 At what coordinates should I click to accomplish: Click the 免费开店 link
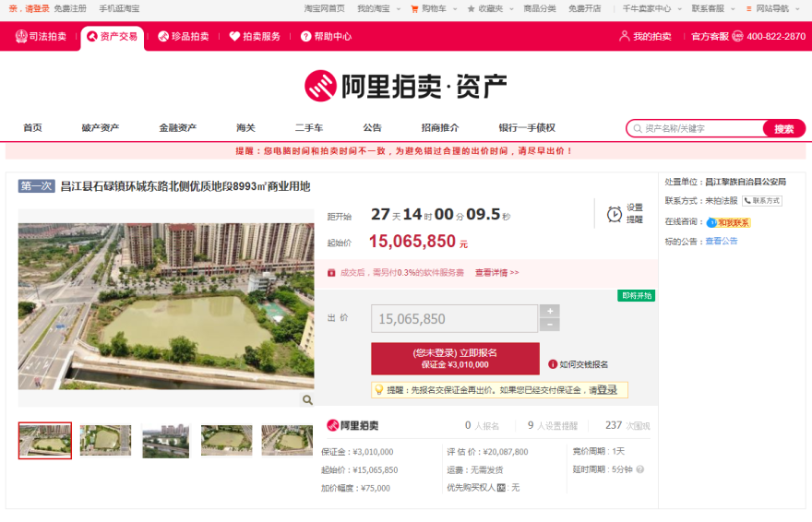pos(585,8)
